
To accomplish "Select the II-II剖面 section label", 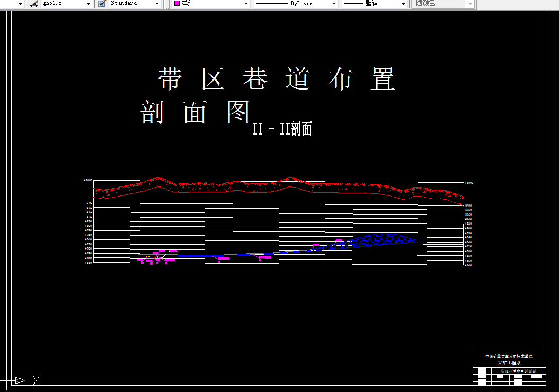I will tap(283, 128).
